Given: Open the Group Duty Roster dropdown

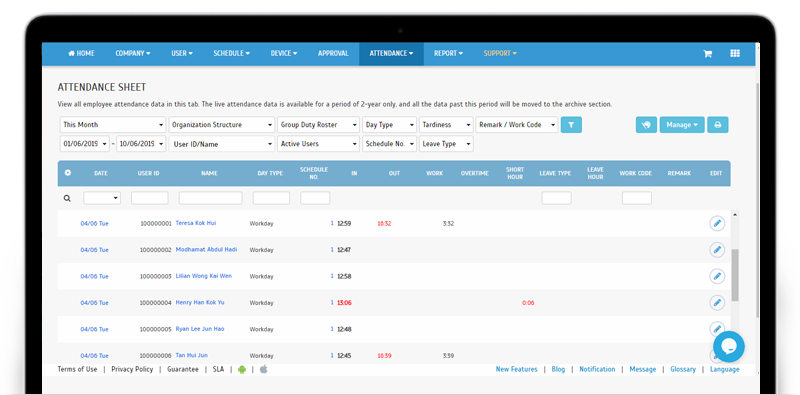Looking at the screenshot, I should [x=319, y=125].
